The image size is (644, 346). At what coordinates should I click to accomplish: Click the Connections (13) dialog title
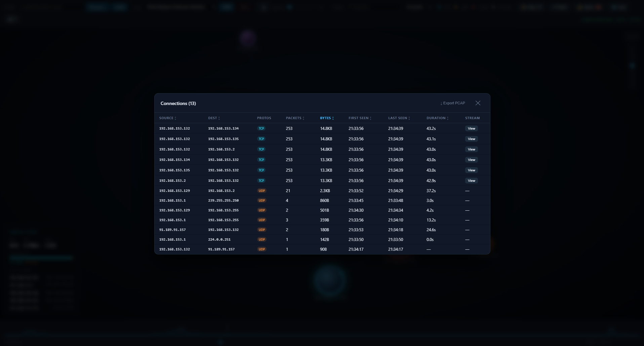pos(178,103)
